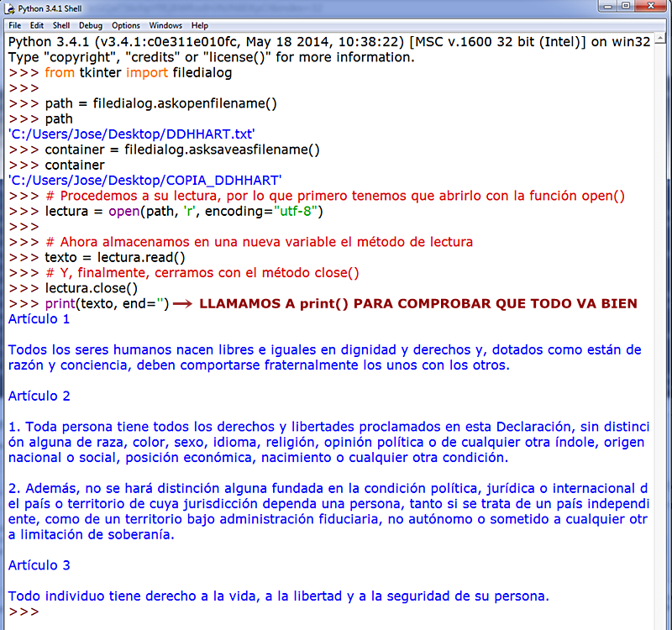
Task: Open the Debug menu
Action: 89,25
